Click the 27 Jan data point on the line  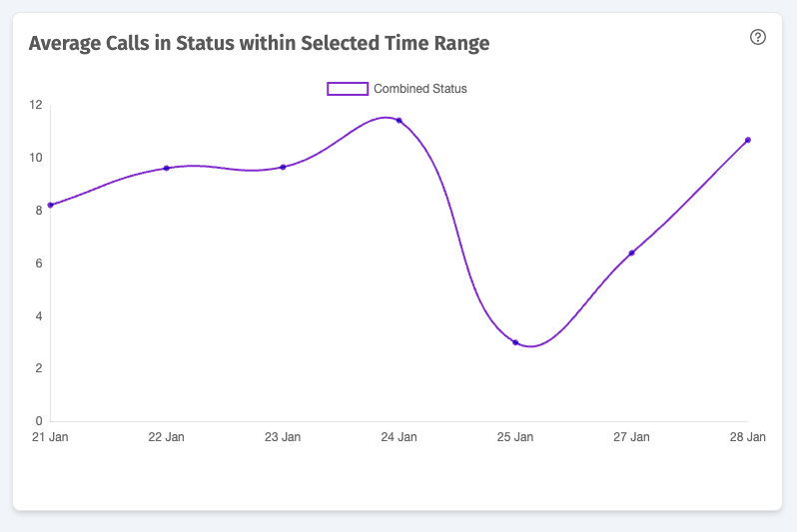coord(632,253)
